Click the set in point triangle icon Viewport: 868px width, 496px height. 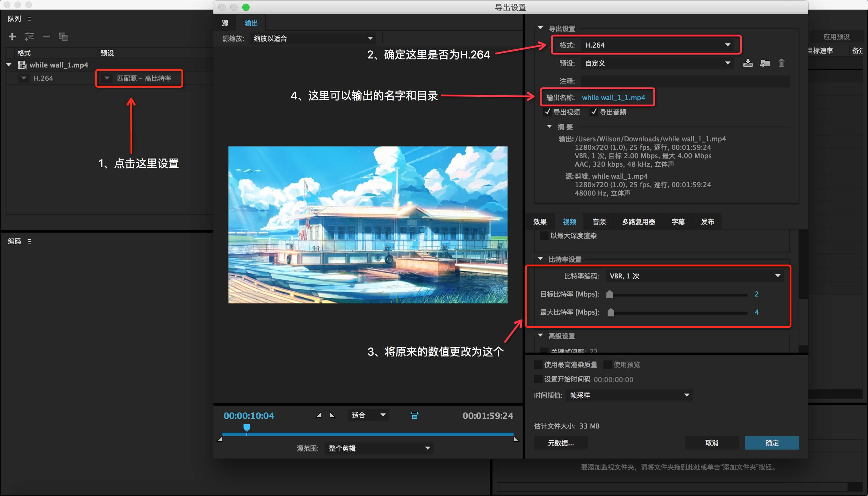point(319,415)
